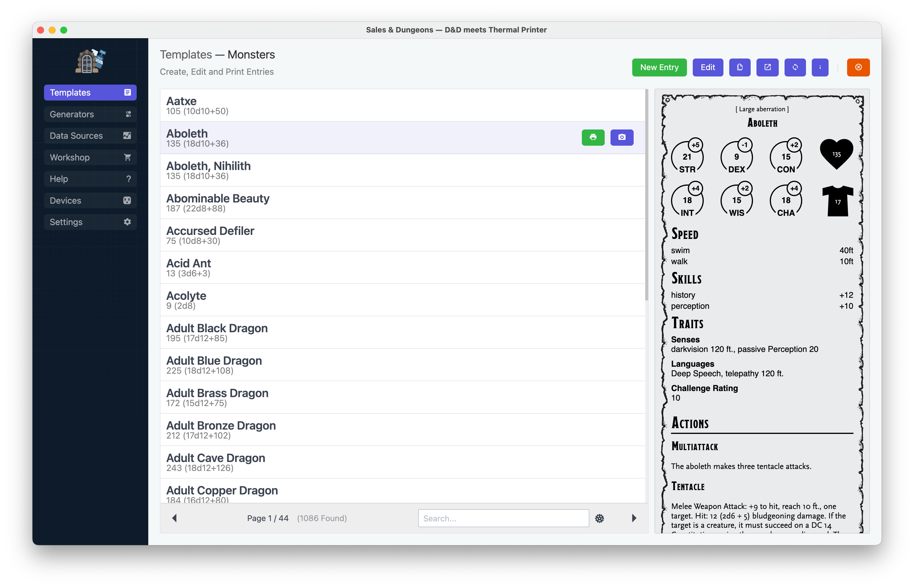Viewport: 914px width, 588px height.
Task: Switch to the Data Sources section
Action: tap(90, 136)
